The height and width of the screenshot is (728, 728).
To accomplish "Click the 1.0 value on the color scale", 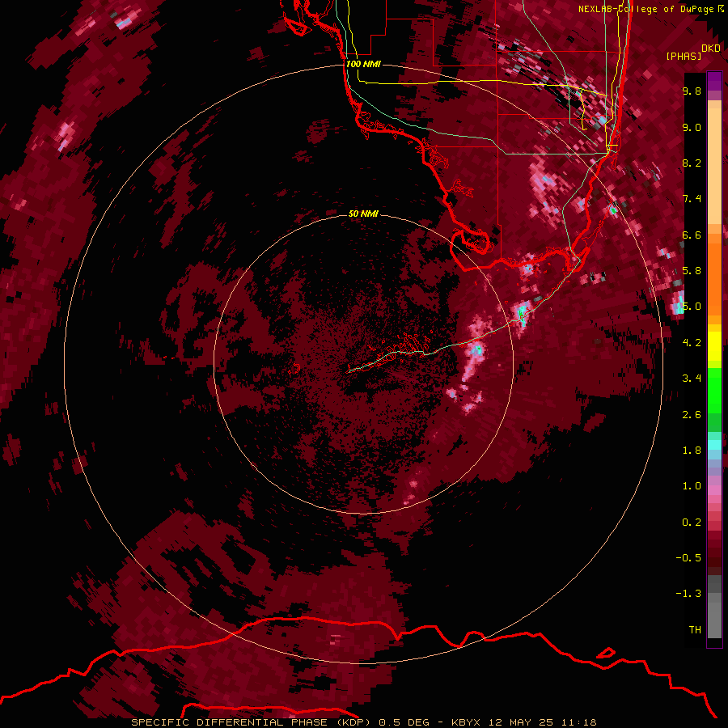I will 692,486.
